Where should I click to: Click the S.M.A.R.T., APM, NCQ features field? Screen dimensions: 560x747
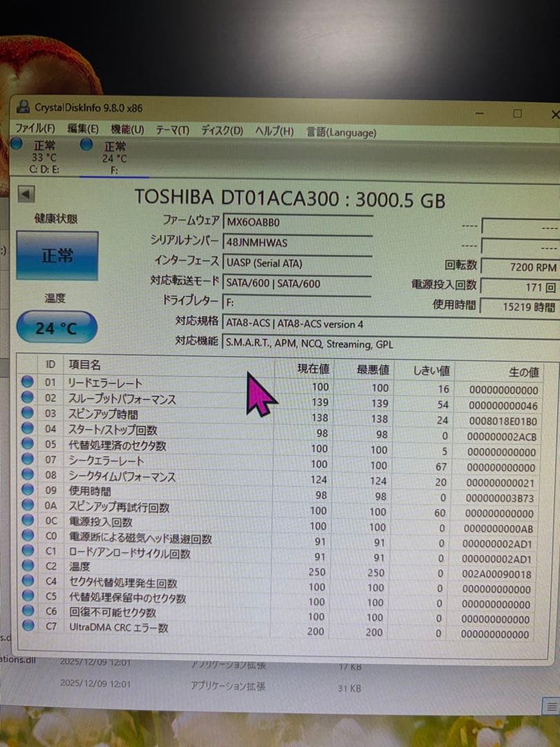[391, 344]
